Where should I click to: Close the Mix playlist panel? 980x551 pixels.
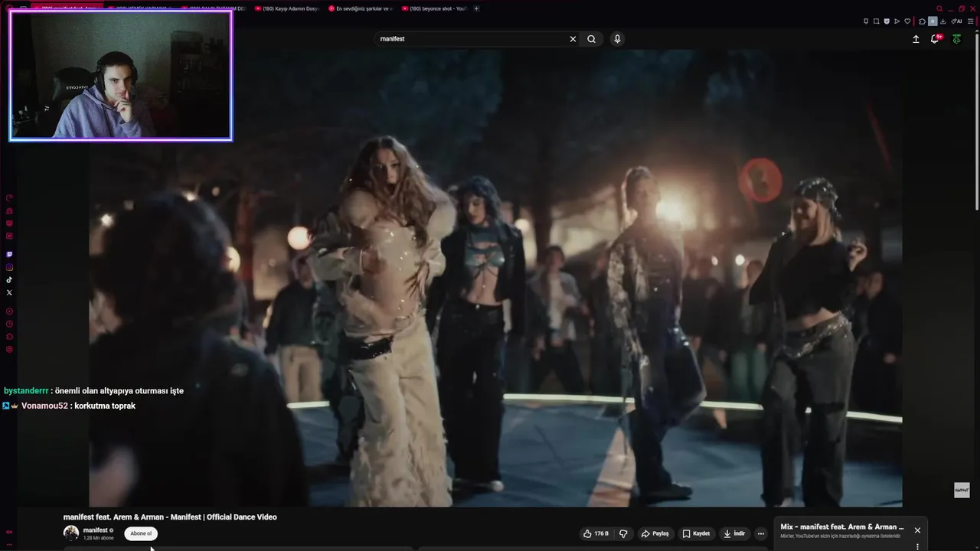pyautogui.click(x=917, y=530)
